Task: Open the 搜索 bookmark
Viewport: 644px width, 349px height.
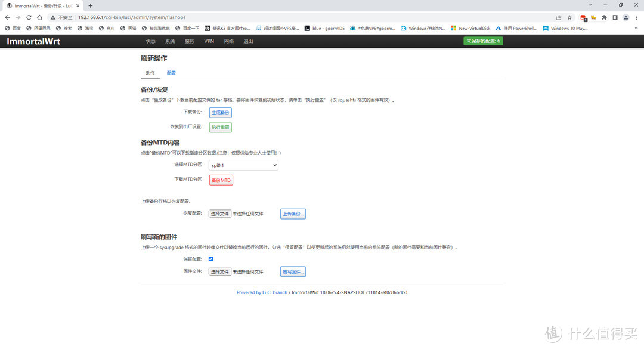Action: pos(64,29)
